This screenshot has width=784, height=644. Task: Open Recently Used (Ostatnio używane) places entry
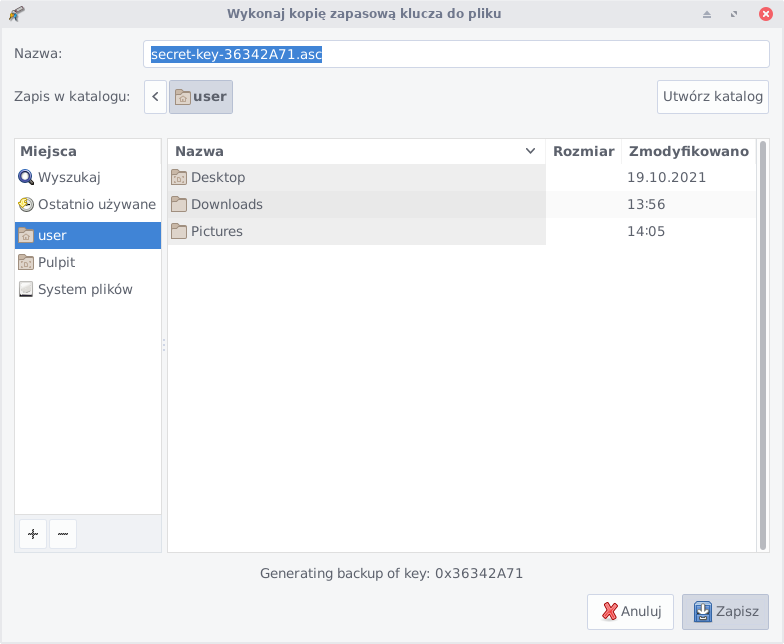tap(96, 205)
